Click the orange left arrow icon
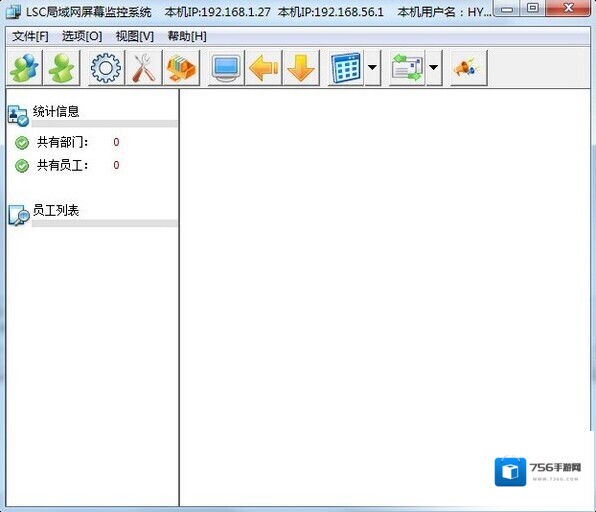This screenshot has height=512, width=596. (x=263, y=68)
